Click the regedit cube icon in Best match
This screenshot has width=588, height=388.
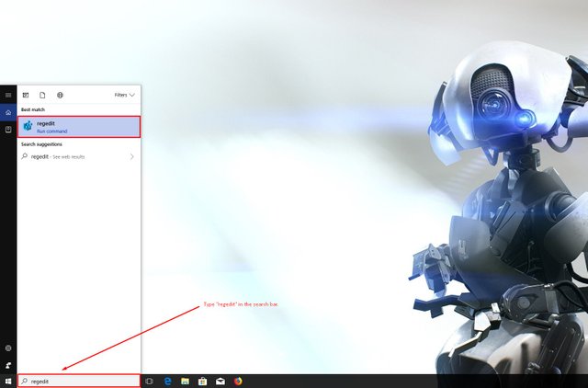point(28,126)
